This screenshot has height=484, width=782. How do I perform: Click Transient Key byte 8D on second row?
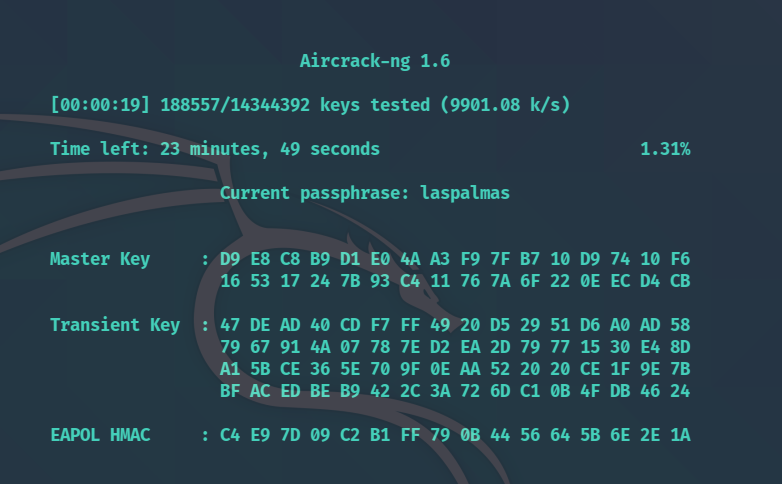click(680, 347)
